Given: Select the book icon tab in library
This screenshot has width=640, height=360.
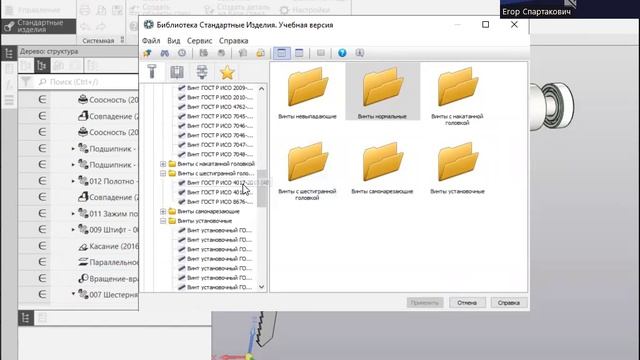Looking at the screenshot, I should coord(177,72).
